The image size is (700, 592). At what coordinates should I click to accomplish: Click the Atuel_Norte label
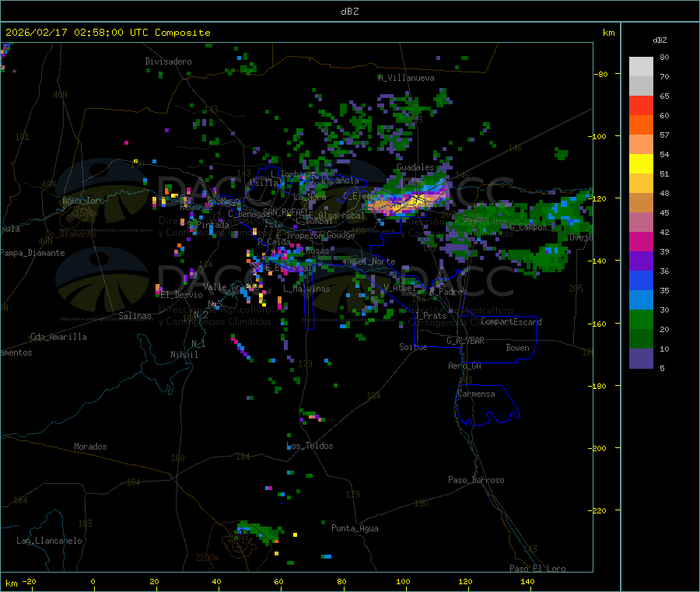(x=369, y=261)
